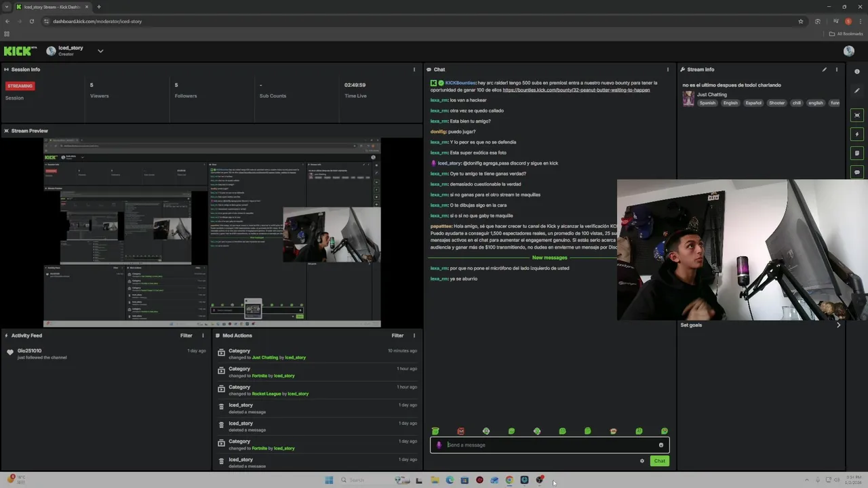Open Activity Feed three-dot menu
This screenshot has height=488, width=868.
pos(203,335)
